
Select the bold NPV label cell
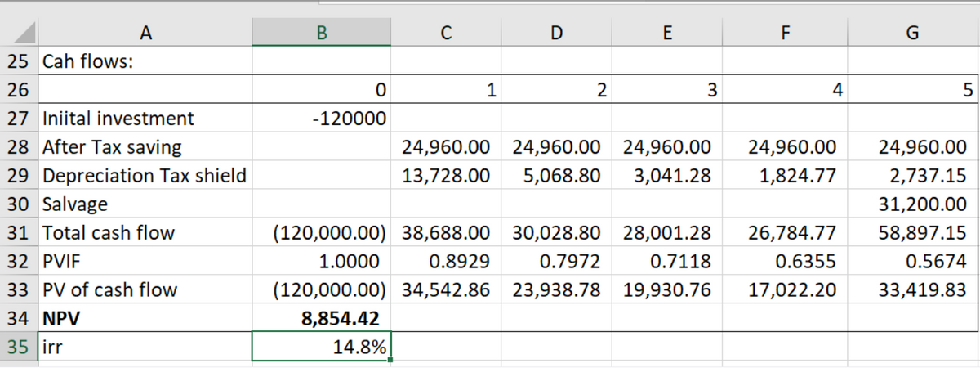(x=145, y=317)
